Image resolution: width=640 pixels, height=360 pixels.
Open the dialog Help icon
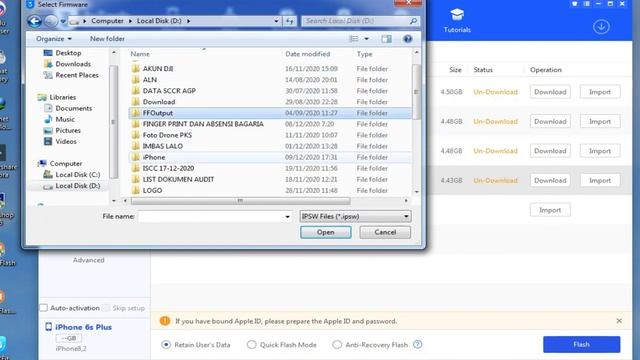407,39
